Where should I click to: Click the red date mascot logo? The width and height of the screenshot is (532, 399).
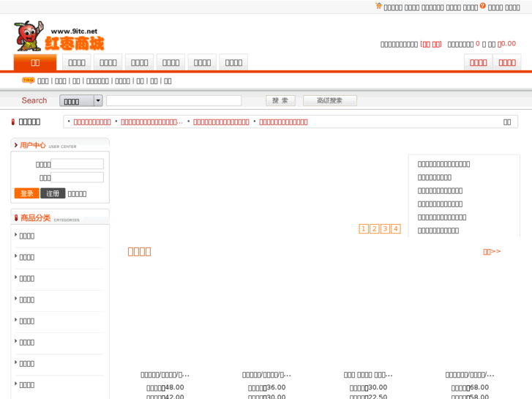59,36
